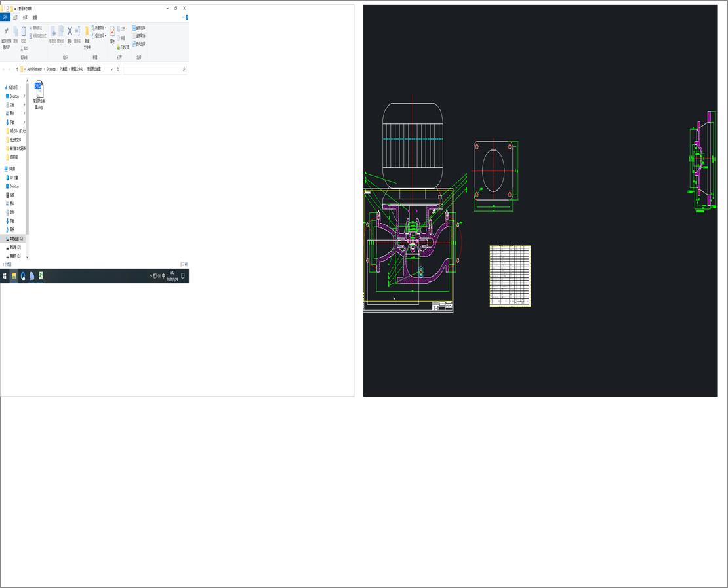Go up one folder level
The height and width of the screenshot is (588, 728).
tap(17, 69)
